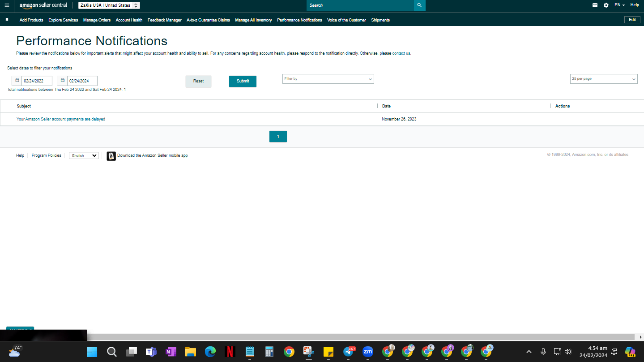Open the Copilot preview icon
The width and height of the screenshot is (644, 362).
[630, 352]
